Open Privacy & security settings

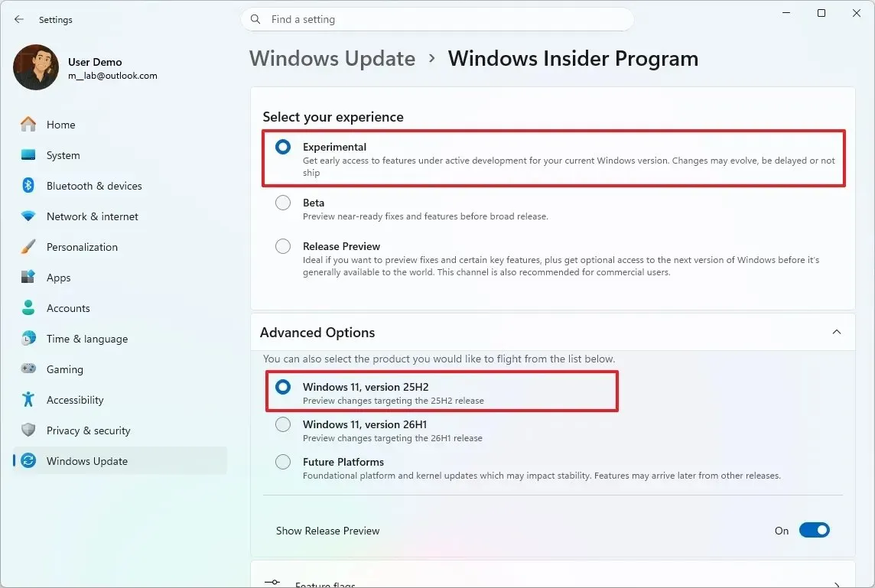click(120, 430)
